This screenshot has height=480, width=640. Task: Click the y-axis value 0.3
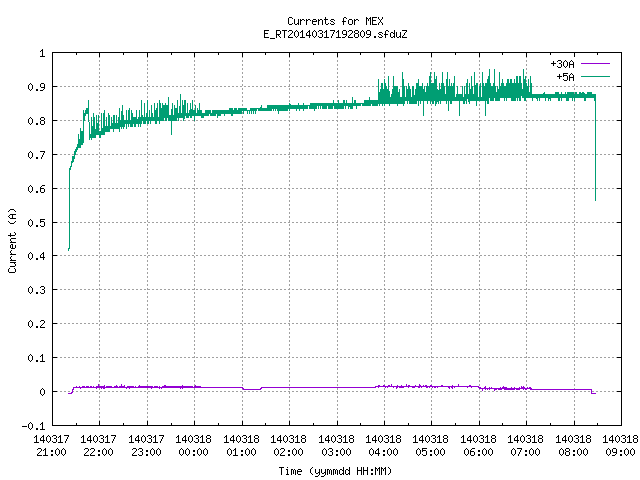pyautogui.click(x=36, y=290)
